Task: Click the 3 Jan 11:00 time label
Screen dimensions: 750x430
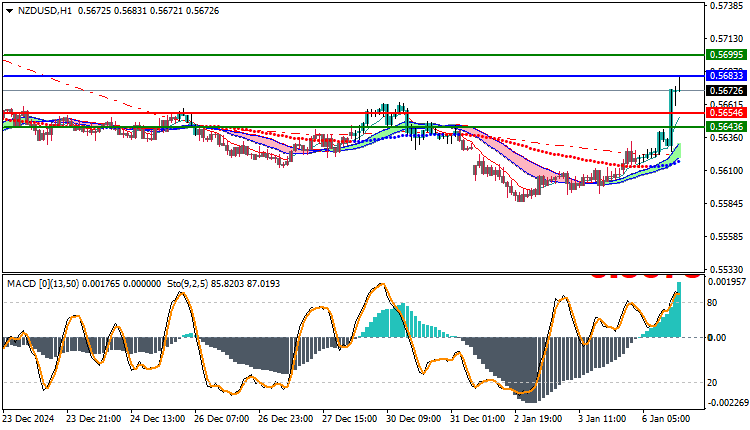Action: pyautogui.click(x=602, y=419)
